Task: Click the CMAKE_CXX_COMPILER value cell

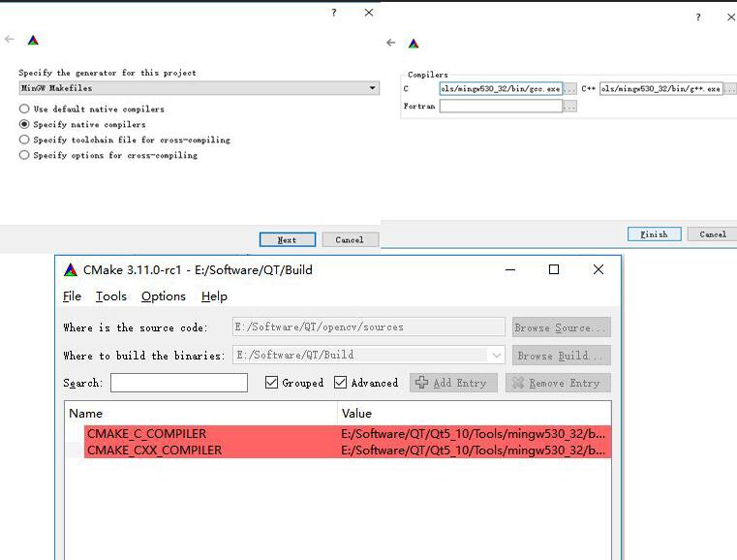Action: (474, 450)
